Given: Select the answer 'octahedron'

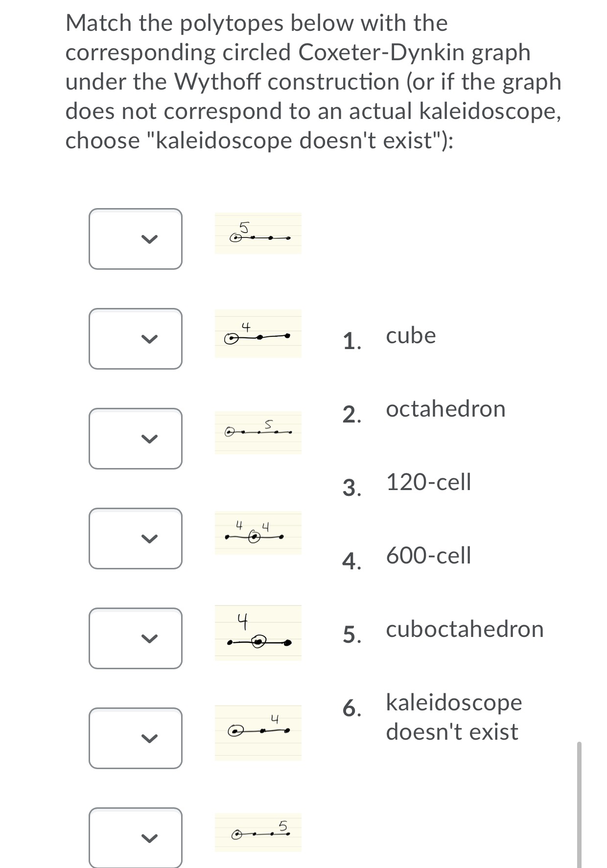Looking at the screenshot, I should point(445,409).
